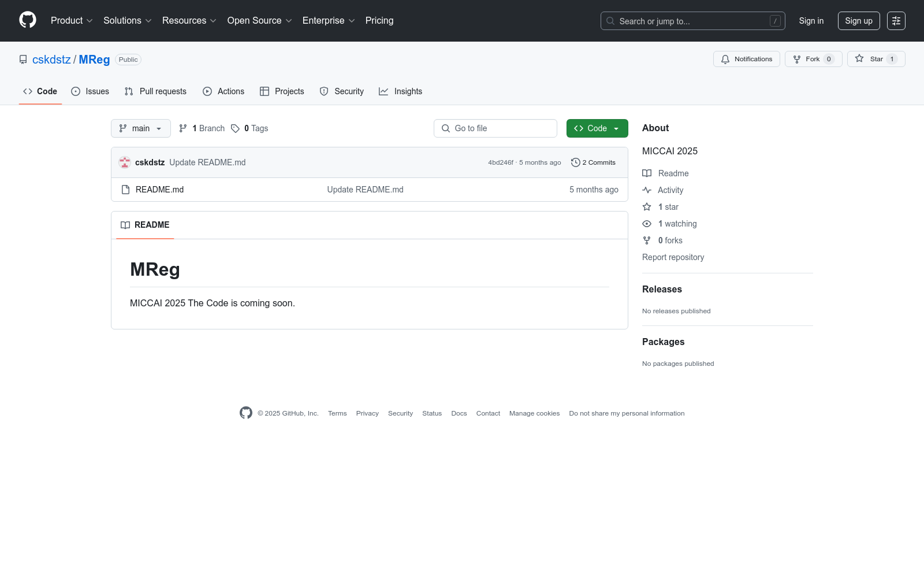Switch to the Security tab

[342, 91]
